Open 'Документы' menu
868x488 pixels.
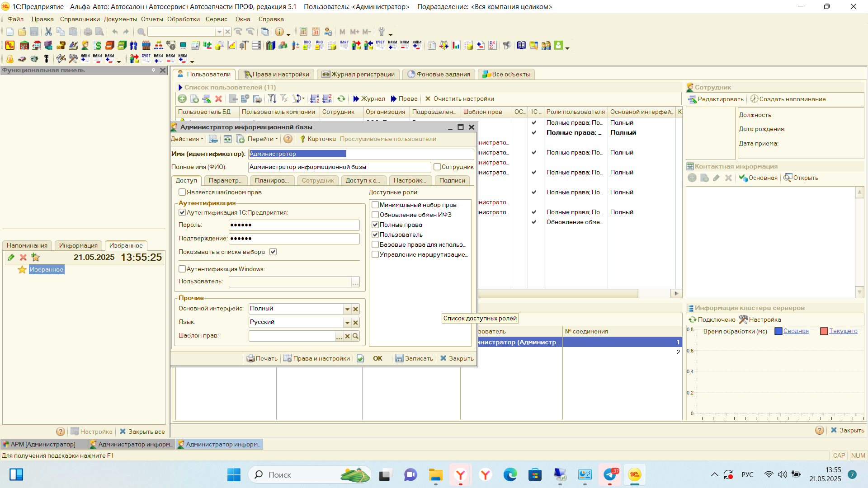pos(120,19)
